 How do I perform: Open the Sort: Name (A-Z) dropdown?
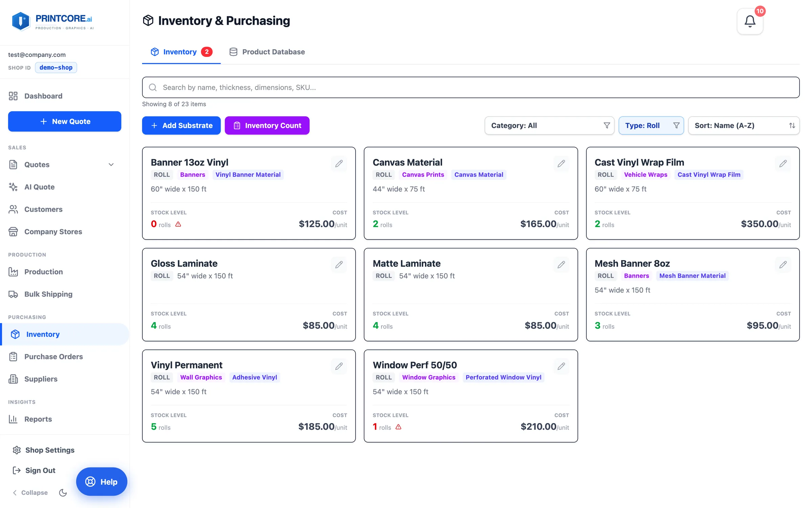[744, 126]
